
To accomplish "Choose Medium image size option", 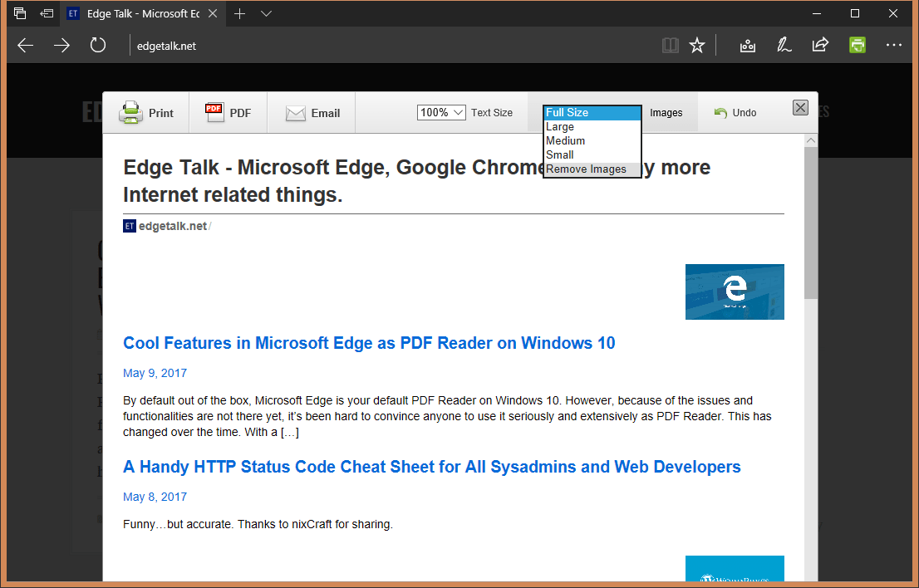I will point(592,140).
